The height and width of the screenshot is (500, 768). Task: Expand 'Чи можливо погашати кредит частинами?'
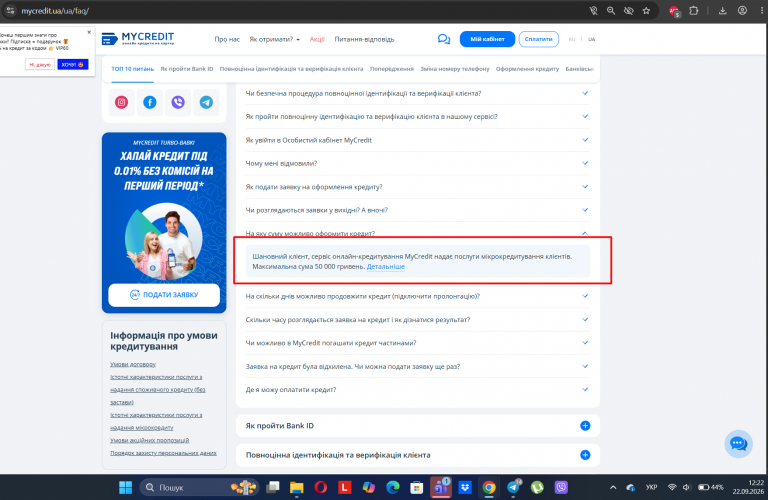417,343
